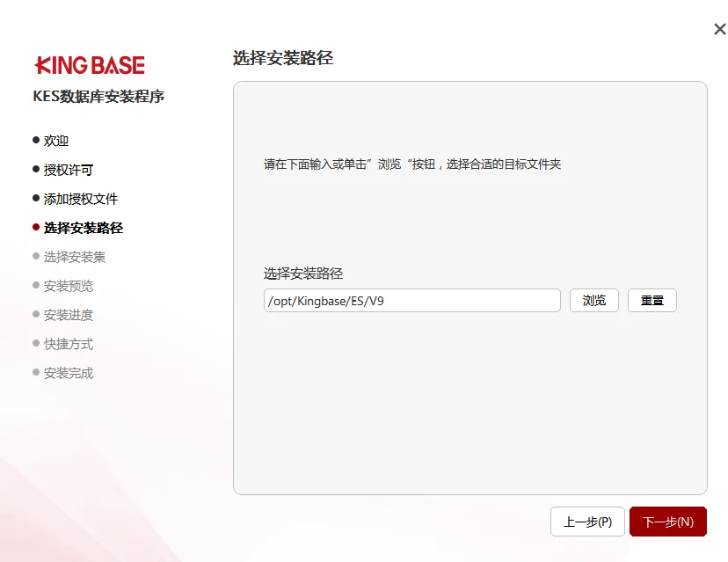Open the 添加授权文件 step
The width and height of the screenshot is (728, 562).
tap(81, 199)
